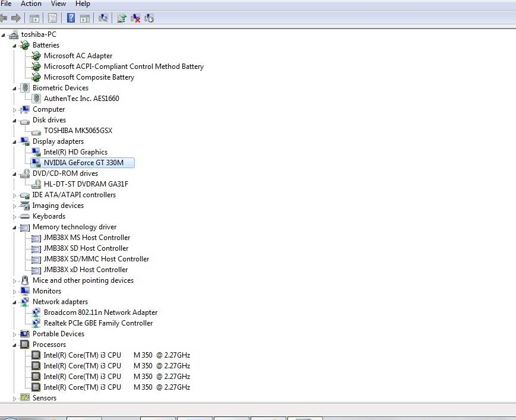The image size is (516, 420).
Task: Expand the IDE ATA/ATAPI controllers category
Action: (14, 195)
